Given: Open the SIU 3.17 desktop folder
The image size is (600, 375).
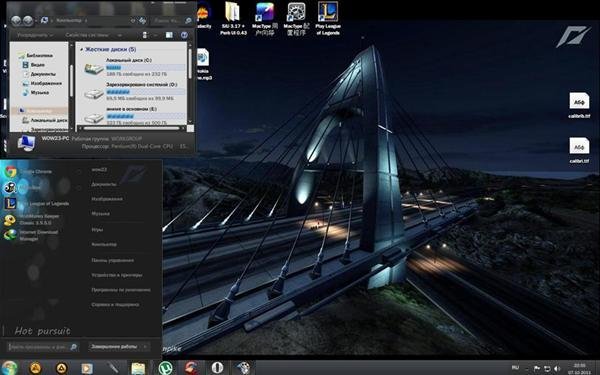Looking at the screenshot, I should point(233,18).
